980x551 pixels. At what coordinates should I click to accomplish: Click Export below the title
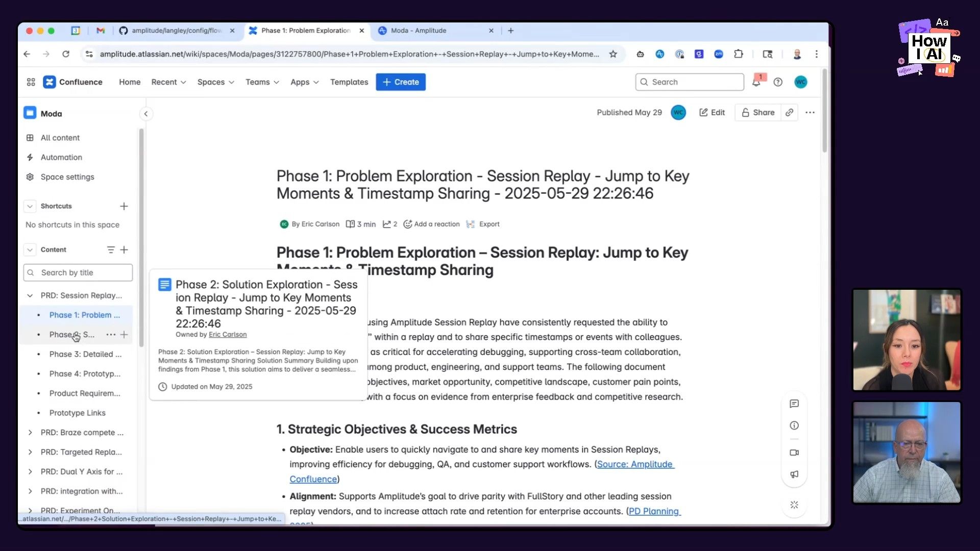(483, 224)
